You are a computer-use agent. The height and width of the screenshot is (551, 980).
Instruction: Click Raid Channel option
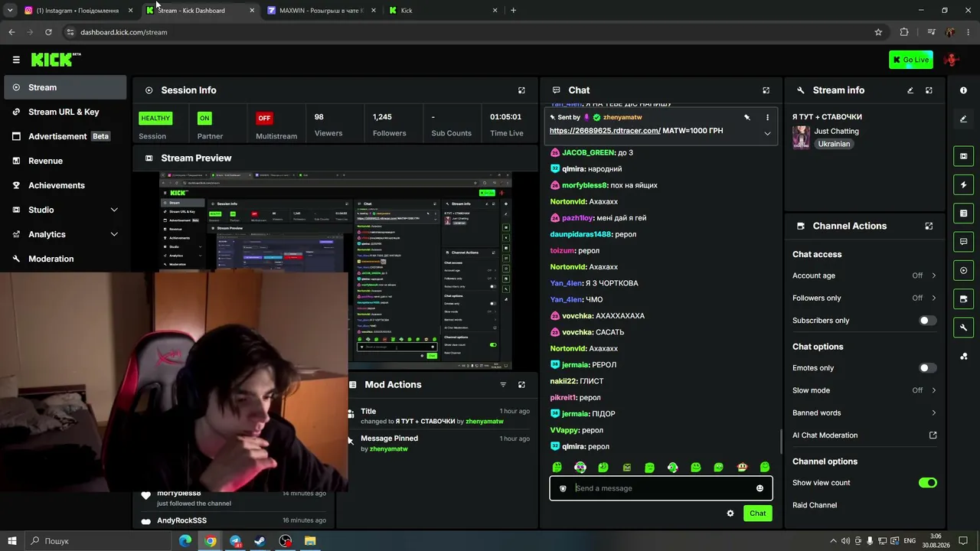pos(815,505)
